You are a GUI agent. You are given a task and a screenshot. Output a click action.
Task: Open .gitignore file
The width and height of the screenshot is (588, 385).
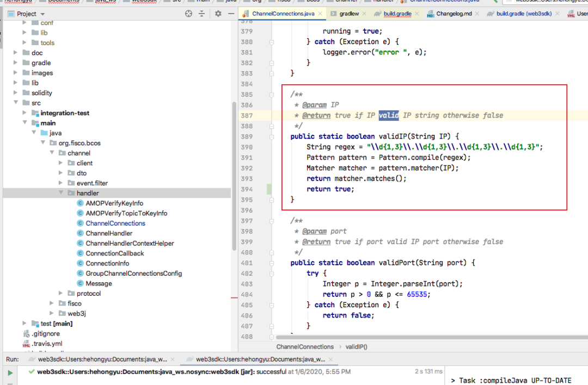(x=45, y=334)
